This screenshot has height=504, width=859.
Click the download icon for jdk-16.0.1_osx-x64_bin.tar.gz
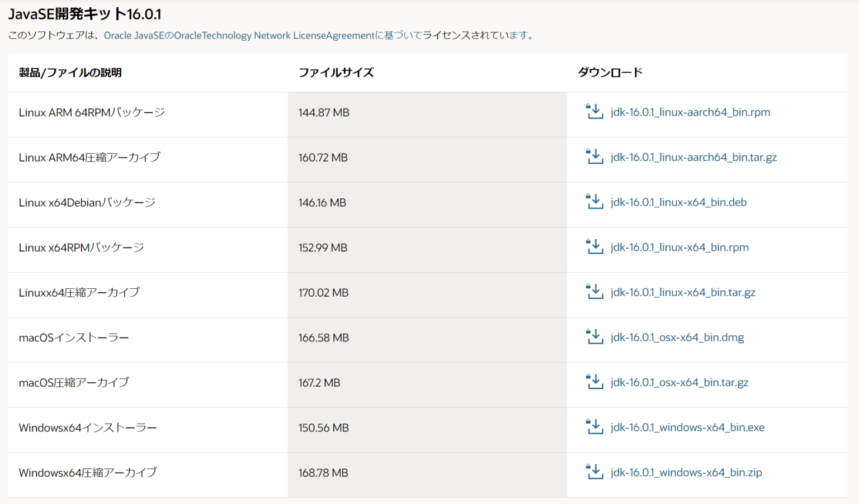coord(594,382)
